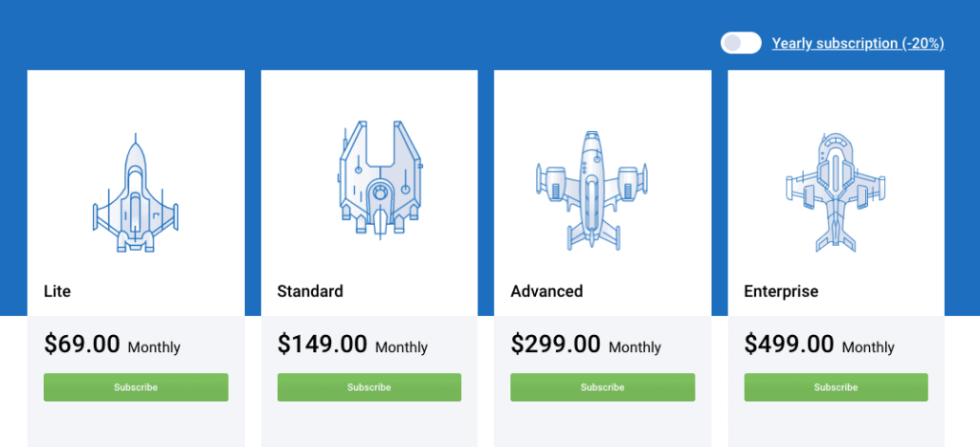This screenshot has width=980, height=447.
Task: Click the Enterprise plan spaceship icon
Action: [x=835, y=190]
